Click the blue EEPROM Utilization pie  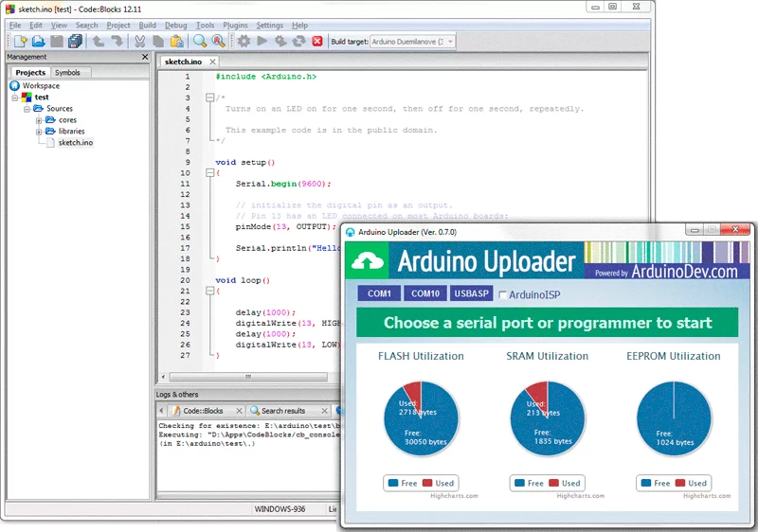pyautogui.click(x=674, y=418)
